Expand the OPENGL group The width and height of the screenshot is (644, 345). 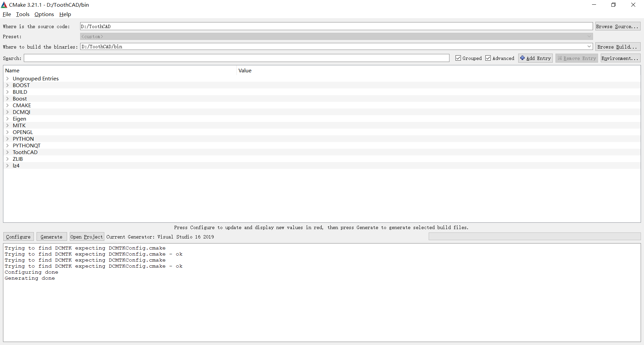(7, 132)
